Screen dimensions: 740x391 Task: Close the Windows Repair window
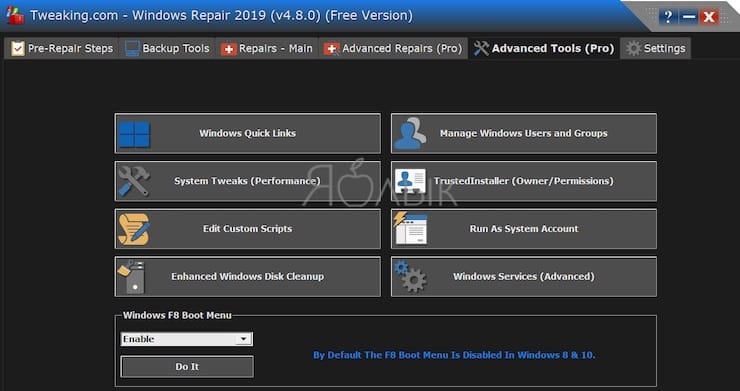(709, 17)
